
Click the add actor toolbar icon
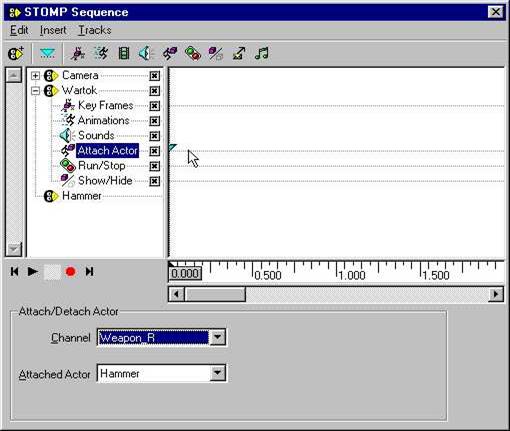pyautogui.click(x=16, y=53)
